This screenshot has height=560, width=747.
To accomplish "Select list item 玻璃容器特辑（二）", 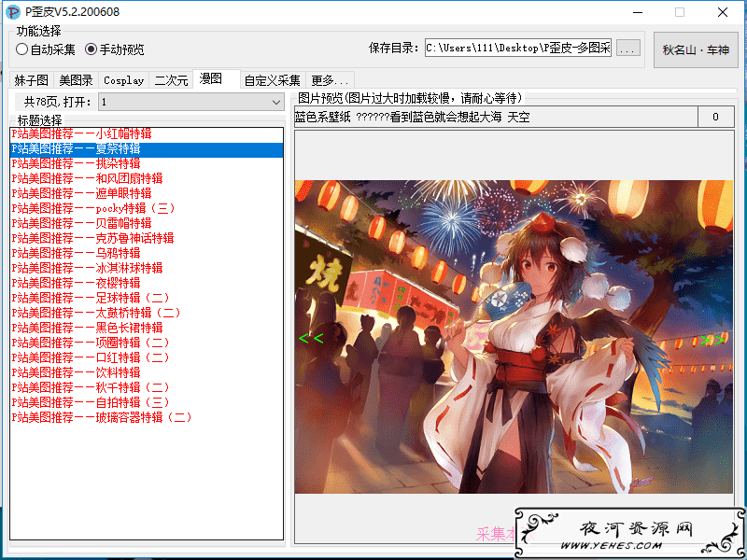I will coord(147,417).
